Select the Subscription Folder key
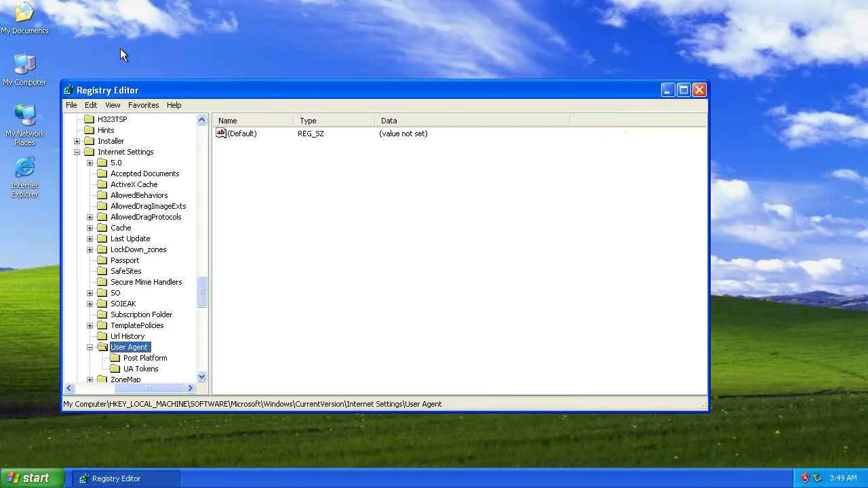The width and height of the screenshot is (868, 488). [141, 314]
